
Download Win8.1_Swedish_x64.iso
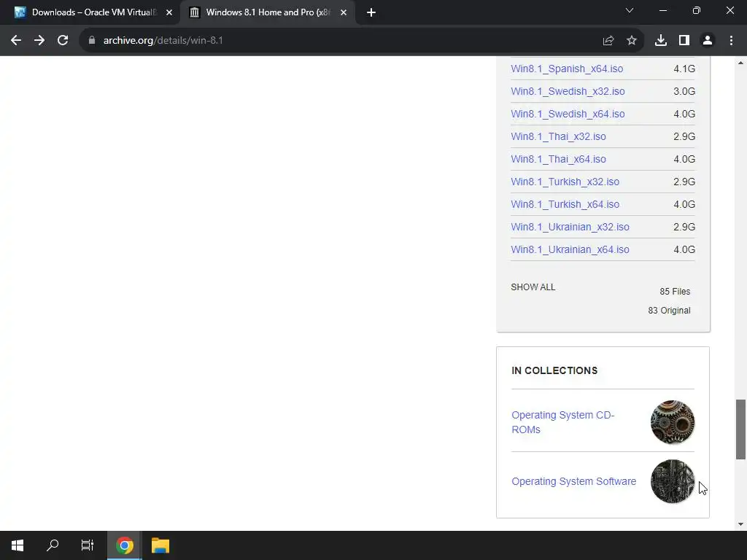coord(568,114)
